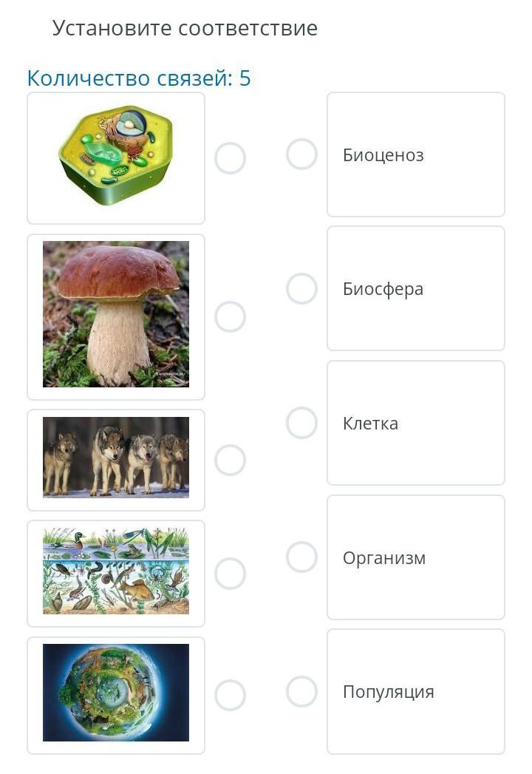Click the Клетка answer card
This screenshot has width=532, height=774.
(x=415, y=423)
